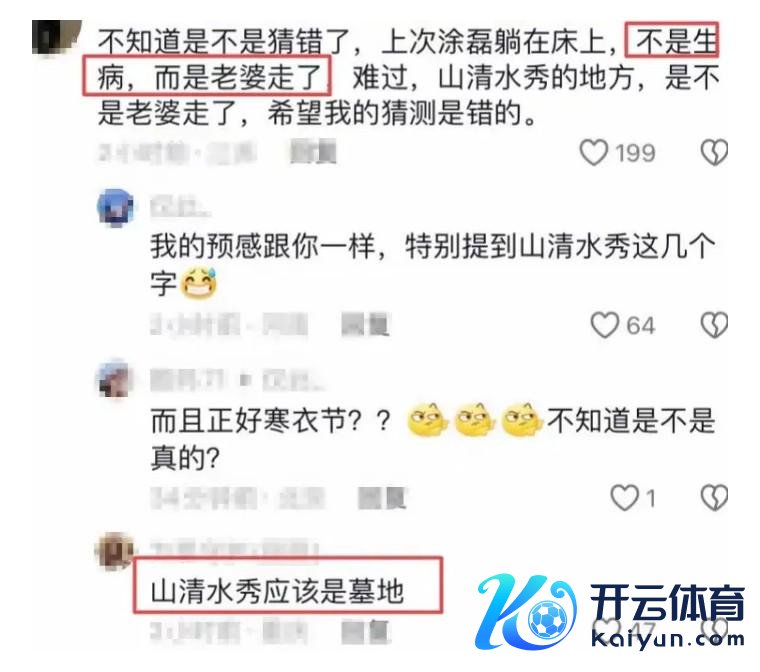Image resolution: width=760 pixels, height=672 pixels.
Task: Open blurred username above 我的预感 comment
Action: pyautogui.click(x=180, y=207)
